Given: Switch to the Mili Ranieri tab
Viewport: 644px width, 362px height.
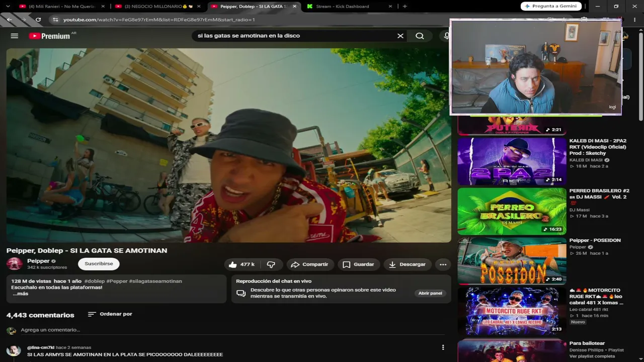Looking at the screenshot, I should pos(61,7).
